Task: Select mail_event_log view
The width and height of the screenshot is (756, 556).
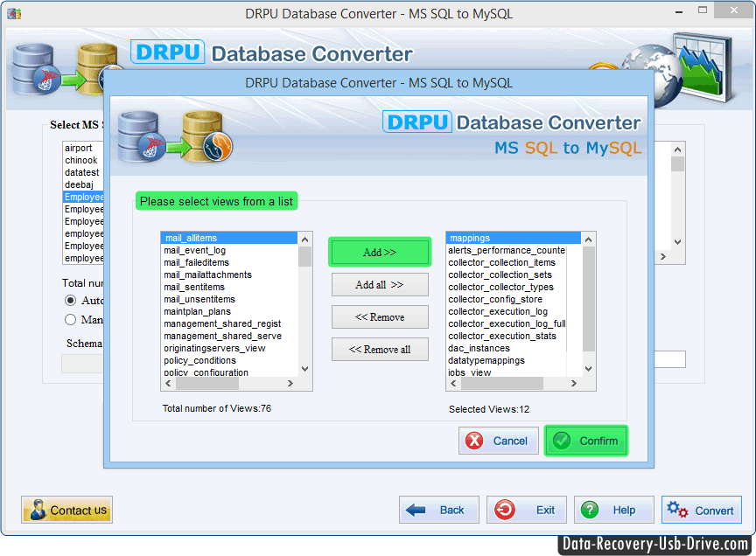Action: (229, 251)
